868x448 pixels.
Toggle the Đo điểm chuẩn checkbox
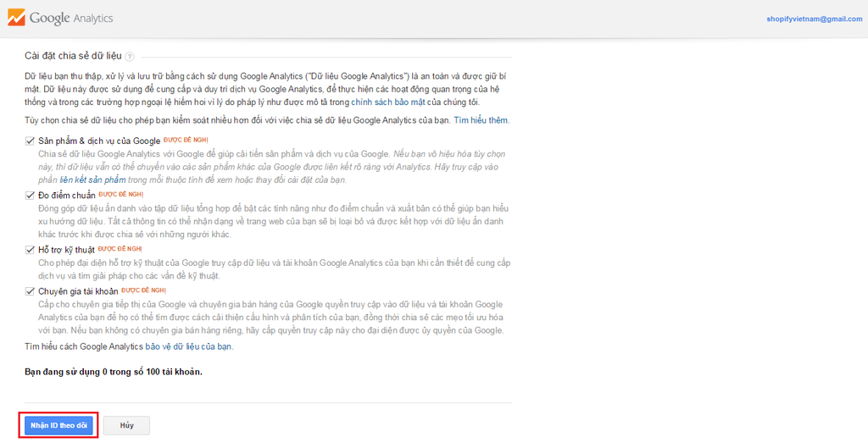click(x=30, y=196)
